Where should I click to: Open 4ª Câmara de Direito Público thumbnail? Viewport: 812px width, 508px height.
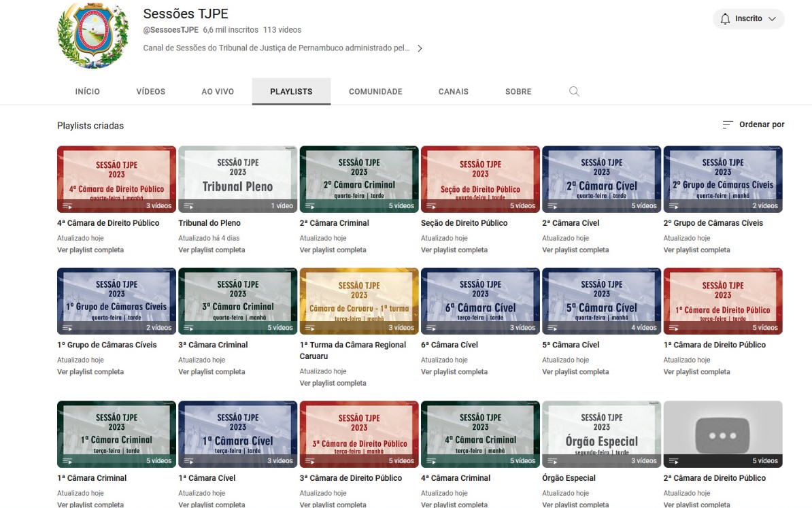click(x=116, y=179)
